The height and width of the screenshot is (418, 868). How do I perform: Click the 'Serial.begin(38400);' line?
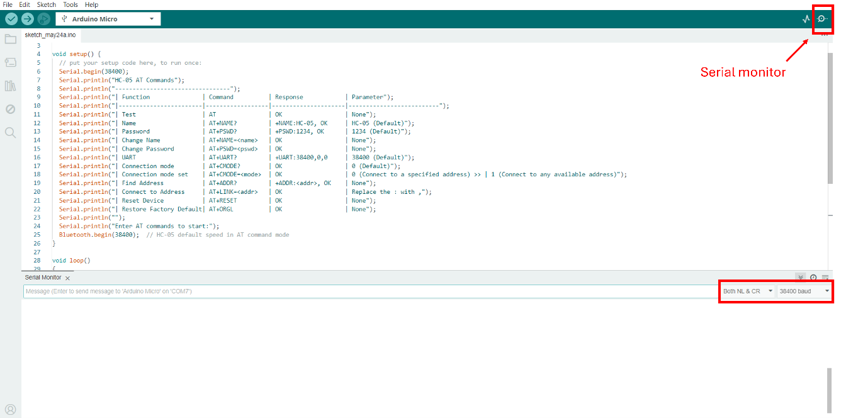click(x=94, y=71)
